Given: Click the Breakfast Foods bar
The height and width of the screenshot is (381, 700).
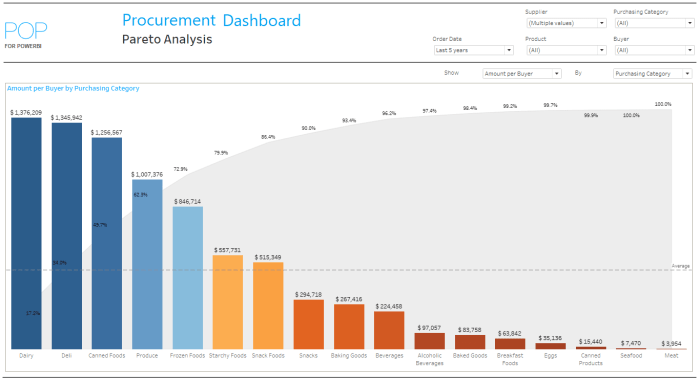Looking at the screenshot, I should [x=510, y=343].
